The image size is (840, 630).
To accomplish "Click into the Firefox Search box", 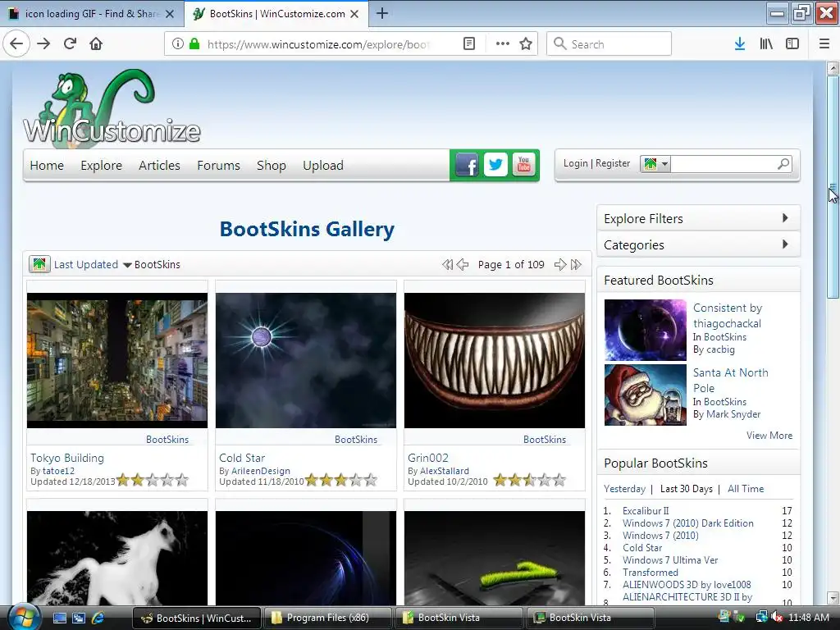I will 609,44.
